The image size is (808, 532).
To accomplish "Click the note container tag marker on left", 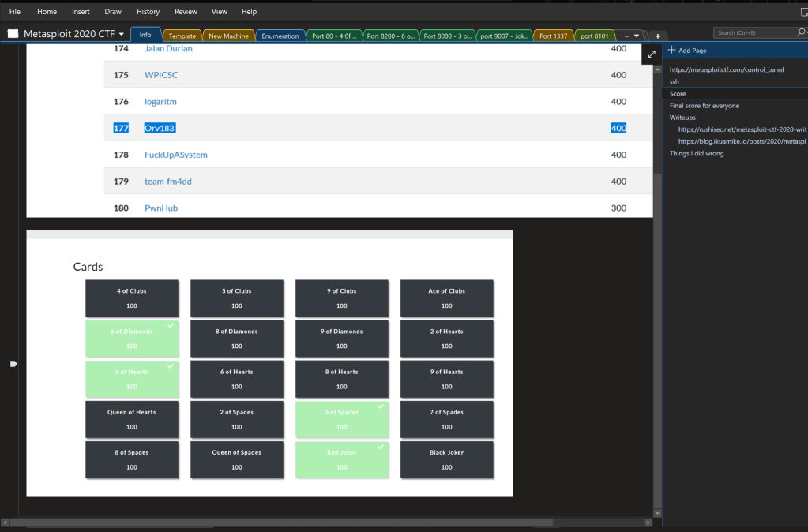I will pyautogui.click(x=13, y=364).
